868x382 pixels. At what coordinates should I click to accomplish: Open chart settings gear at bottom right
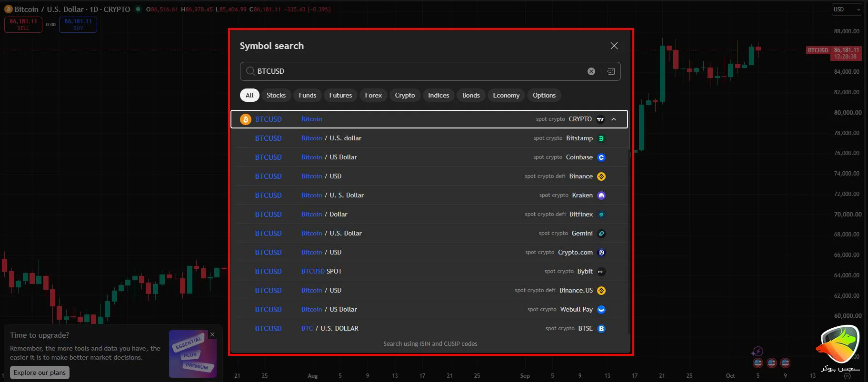[847, 376]
